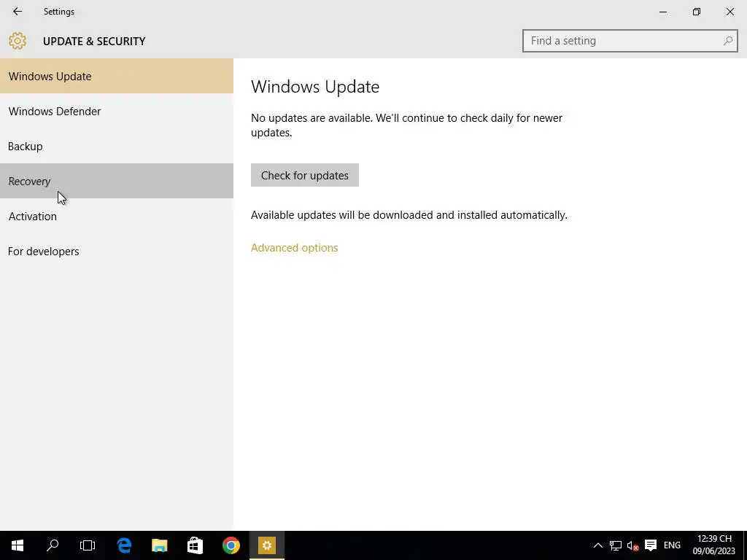
Task: Switch the ENG input language indicator
Action: click(672, 545)
